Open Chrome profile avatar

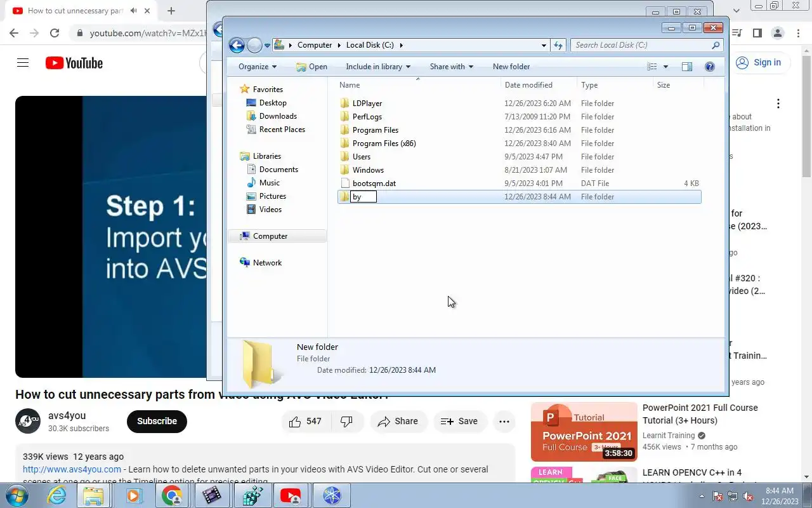[x=777, y=33]
